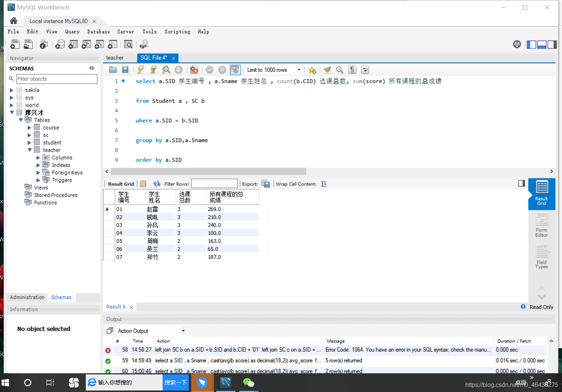Toggle the right sidebar panel visibility
This screenshot has width=562, height=392.
click(x=552, y=45)
